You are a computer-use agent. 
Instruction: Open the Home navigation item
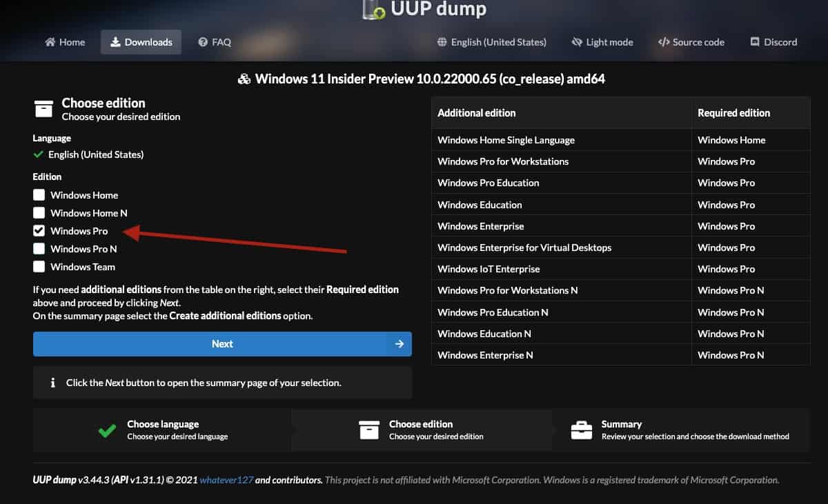65,42
